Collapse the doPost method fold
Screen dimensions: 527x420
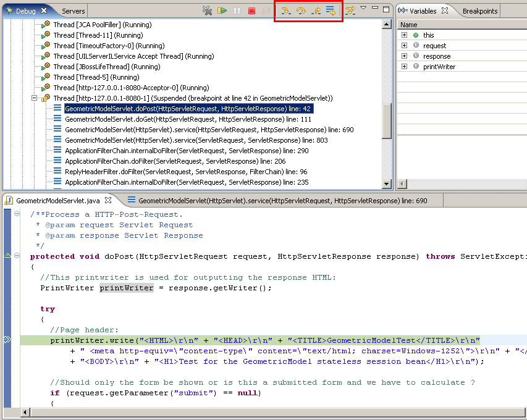click(x=17, y=256)
